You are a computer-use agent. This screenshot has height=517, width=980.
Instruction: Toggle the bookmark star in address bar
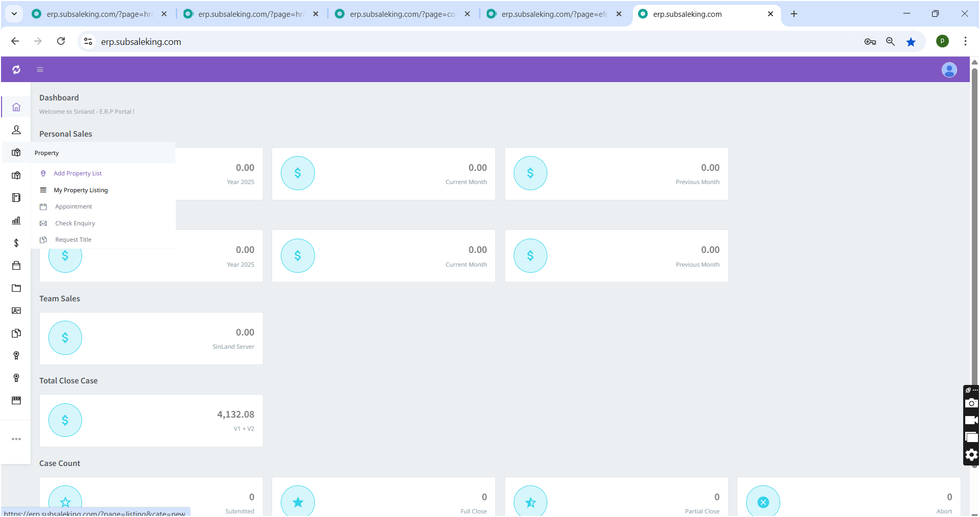click(x=911, y=42)
